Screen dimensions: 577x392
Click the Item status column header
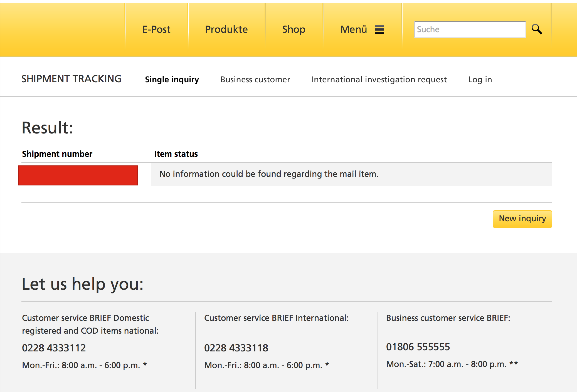click(176, 154)
